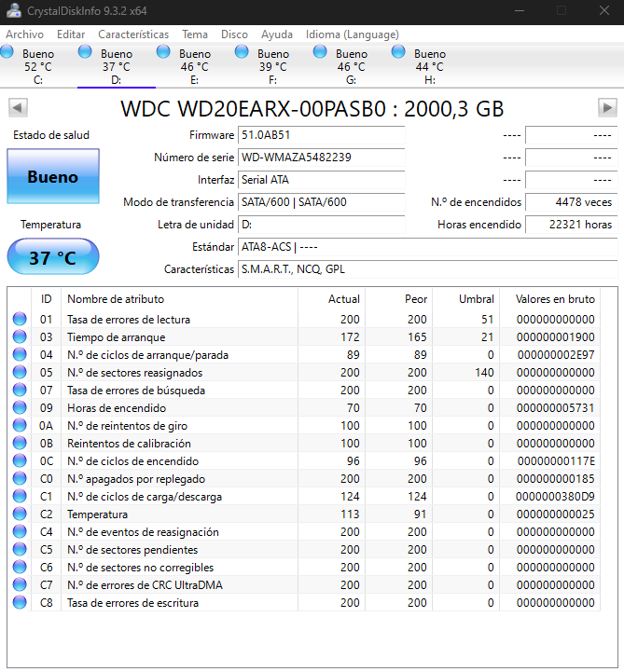
Task: Select threshold value 140 for reassigned sectors
Action: 484,373
